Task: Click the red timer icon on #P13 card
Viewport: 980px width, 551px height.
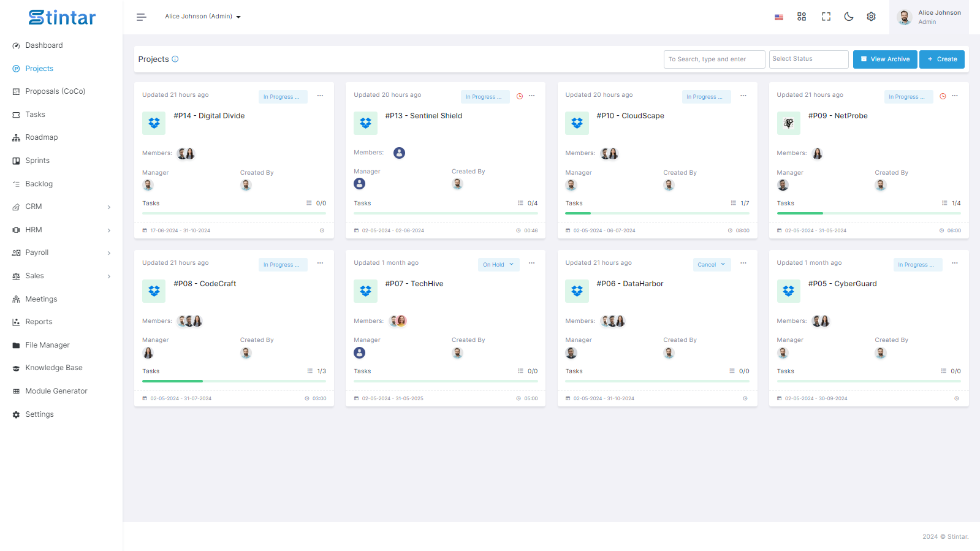Action: coord(520,96)
